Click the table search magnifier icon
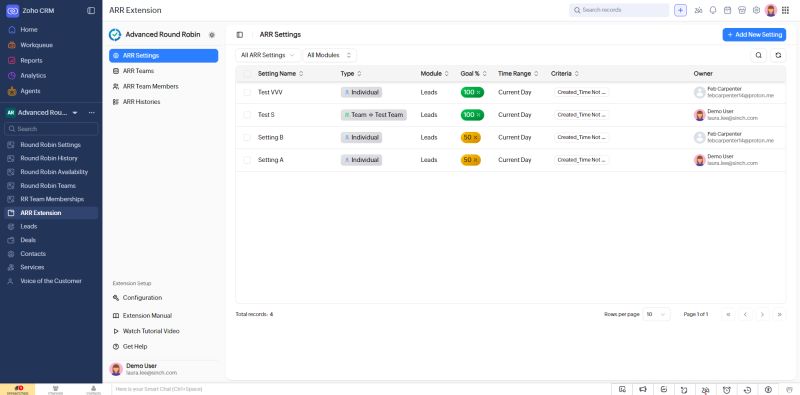Viewport: 800px width, 395px height. [759, 55]
